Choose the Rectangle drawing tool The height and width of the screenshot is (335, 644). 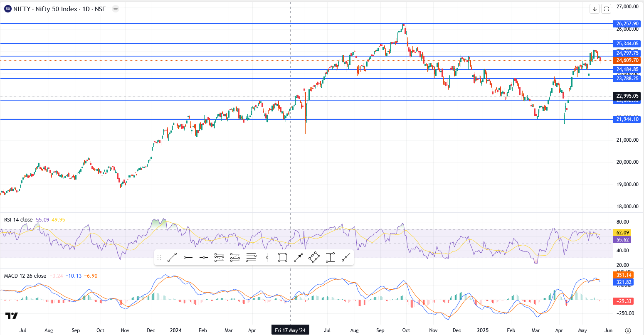pyautogui.click(x=283, y=258)
